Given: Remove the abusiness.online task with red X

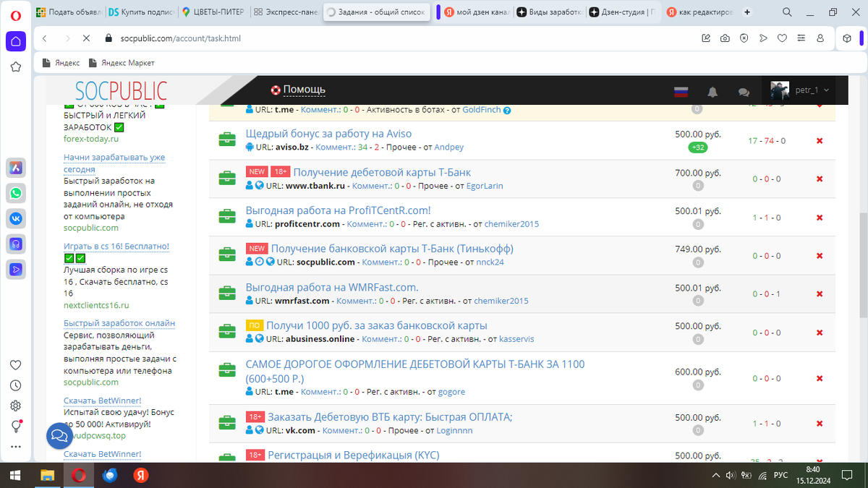Looking at the screenshot, I should 820,332.
